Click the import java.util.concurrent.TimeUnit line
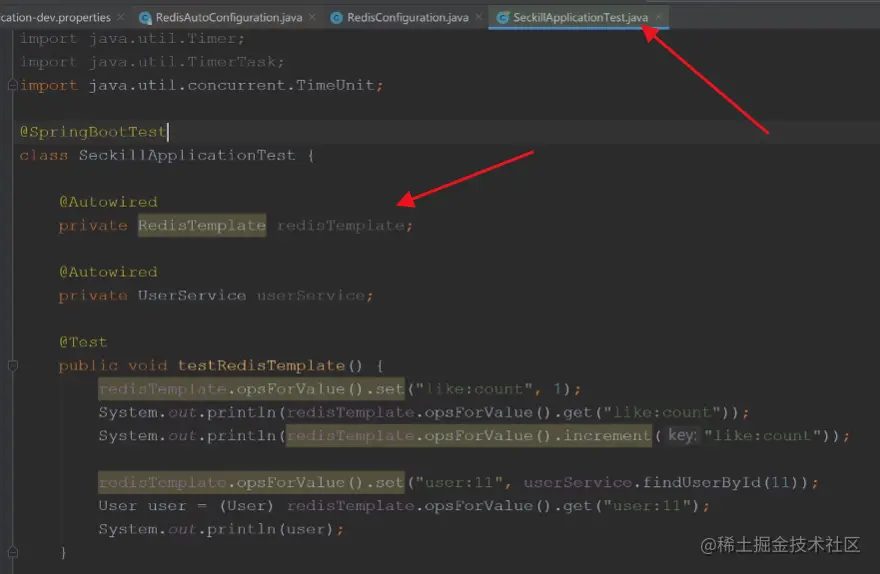Screen dimensions: 880x574 tap(201, 85)
